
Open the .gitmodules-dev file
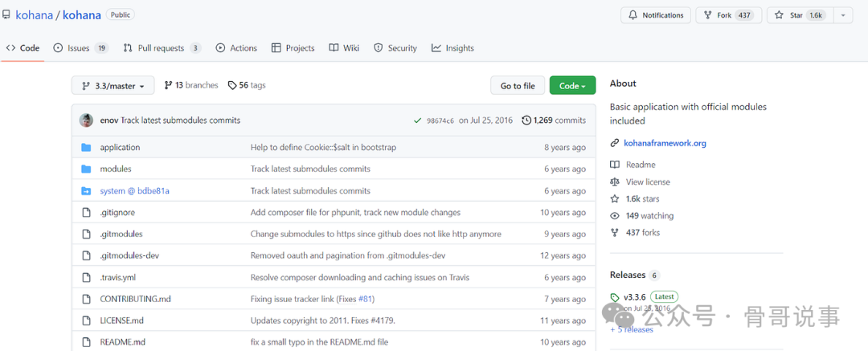coord(129,255)
